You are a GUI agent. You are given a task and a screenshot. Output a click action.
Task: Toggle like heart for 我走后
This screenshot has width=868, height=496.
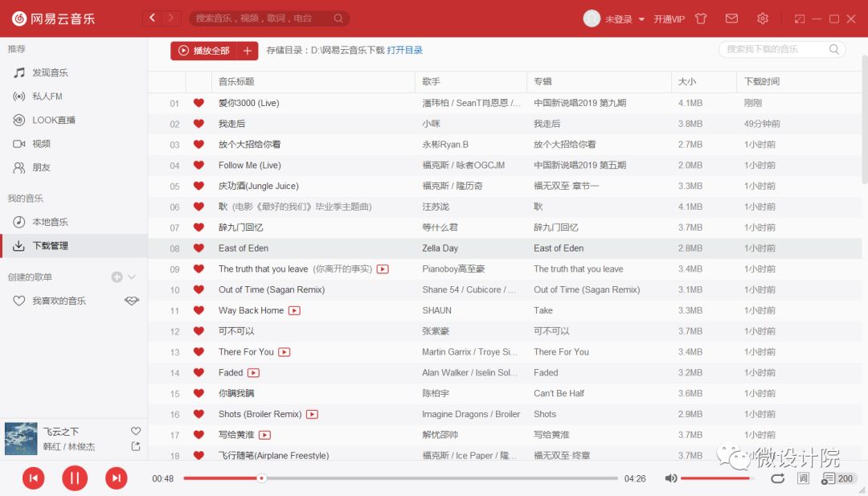click(199, 124)
